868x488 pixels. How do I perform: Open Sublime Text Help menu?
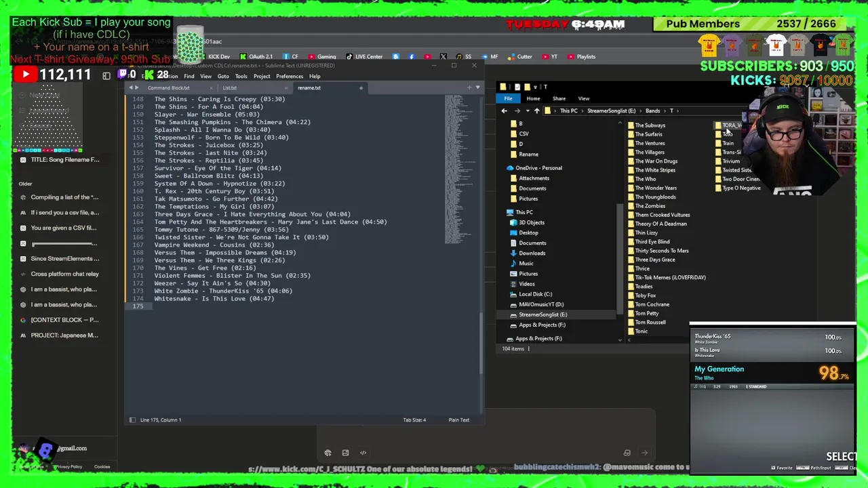(x=315, y=77)
